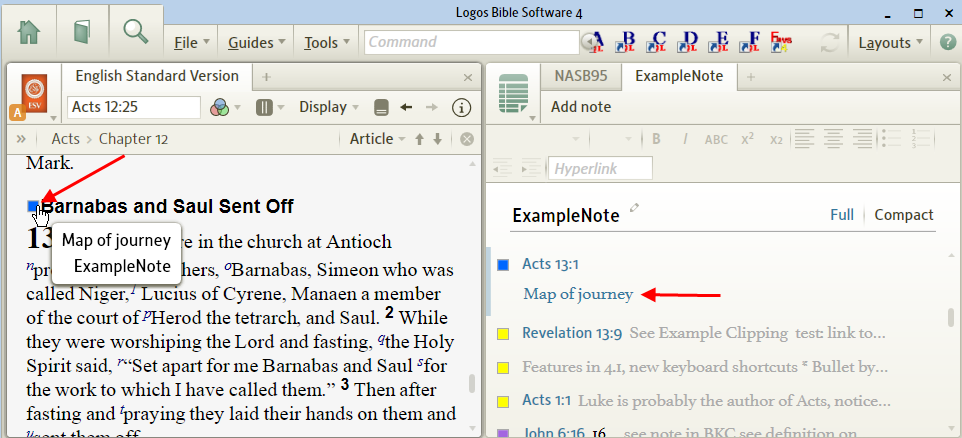The height and width of the screenshot is (438, 962).
Task: Open the Tools menu
Action: [327, 43]
